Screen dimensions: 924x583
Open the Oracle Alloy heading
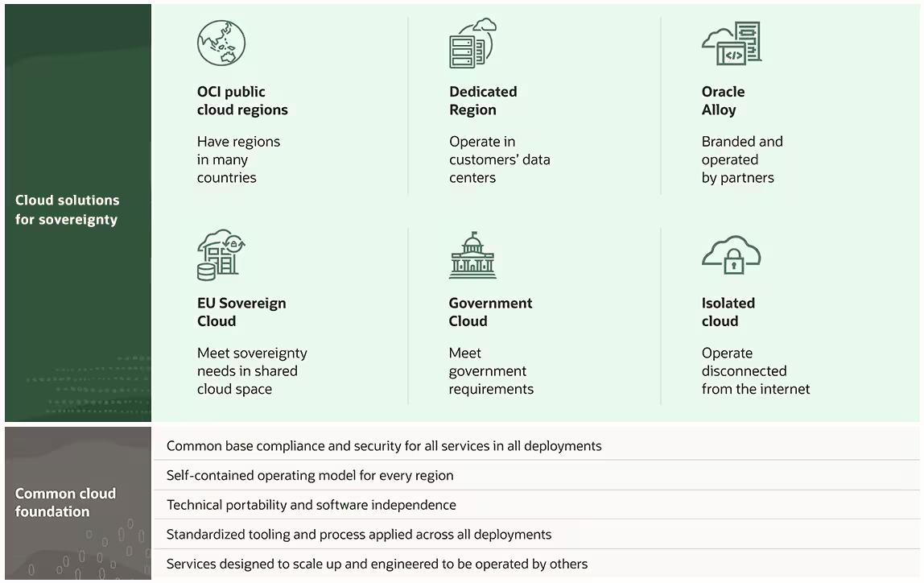(723, 101)
